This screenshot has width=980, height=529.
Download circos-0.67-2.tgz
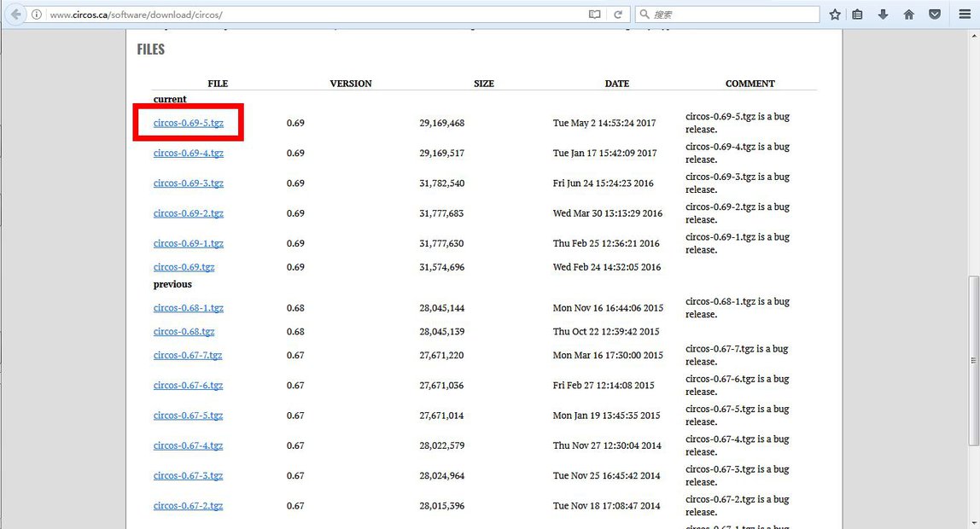point(188,505)
